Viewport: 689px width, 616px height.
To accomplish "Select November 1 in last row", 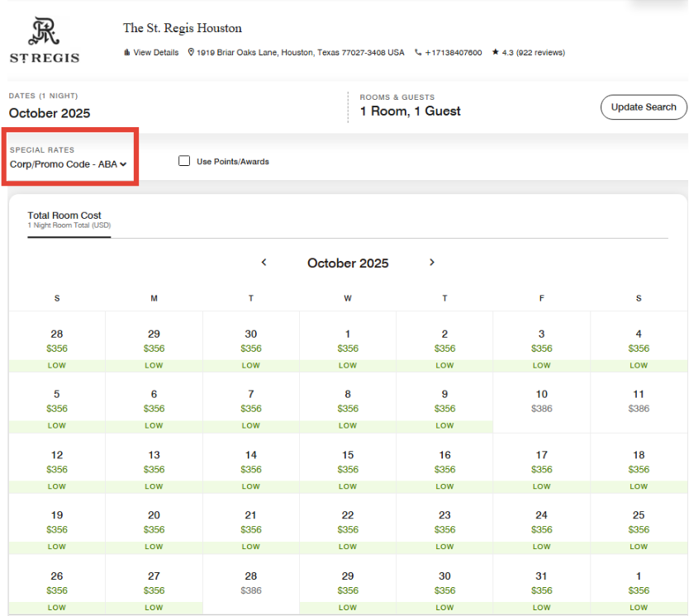I will (x=639, y=585).
